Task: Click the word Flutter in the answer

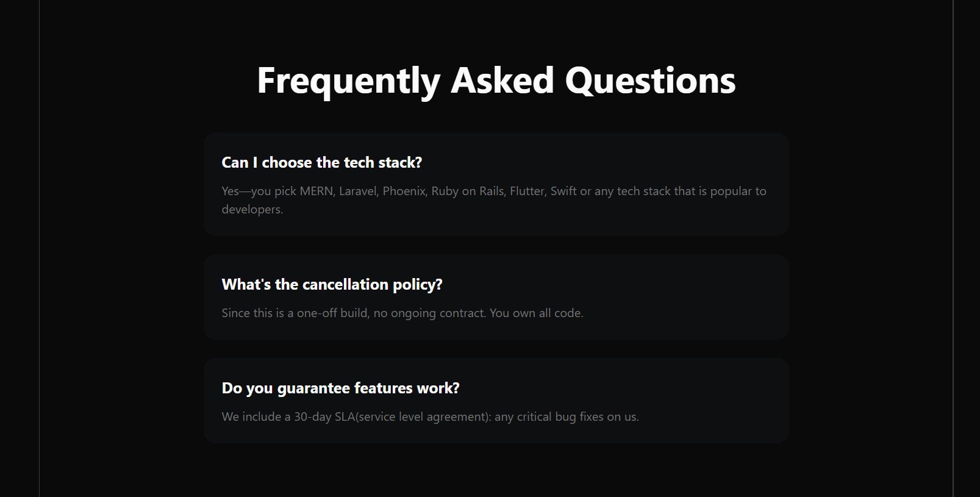Action: 528,191
